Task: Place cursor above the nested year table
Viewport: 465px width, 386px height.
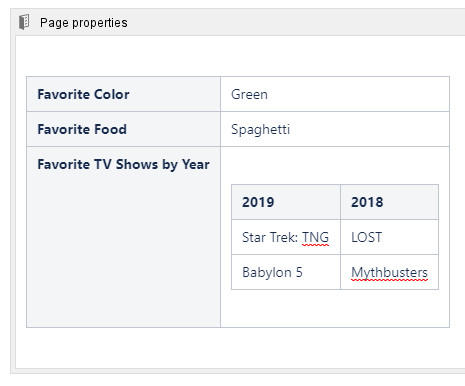Action: (335, 165)
